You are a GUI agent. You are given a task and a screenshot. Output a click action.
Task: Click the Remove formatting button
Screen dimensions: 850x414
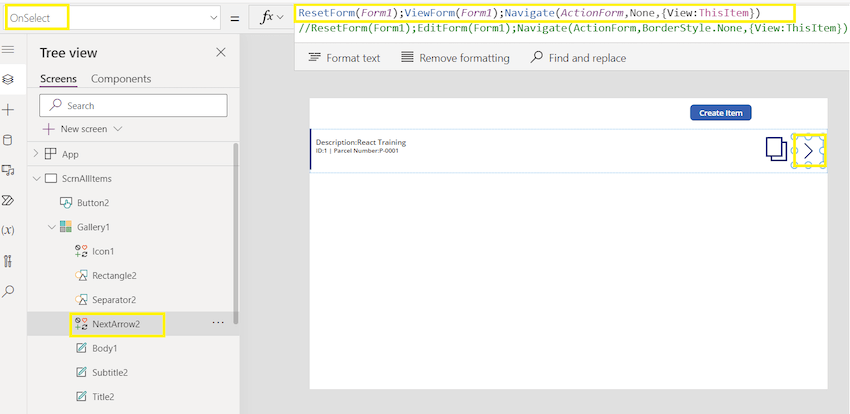pyautogui.click(x=455, y=57)
